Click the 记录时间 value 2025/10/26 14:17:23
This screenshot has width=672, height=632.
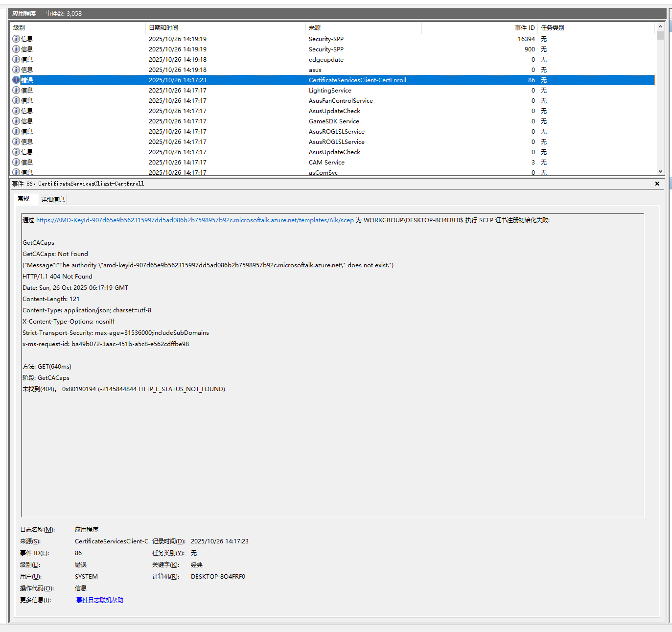(x=220, y=541)
